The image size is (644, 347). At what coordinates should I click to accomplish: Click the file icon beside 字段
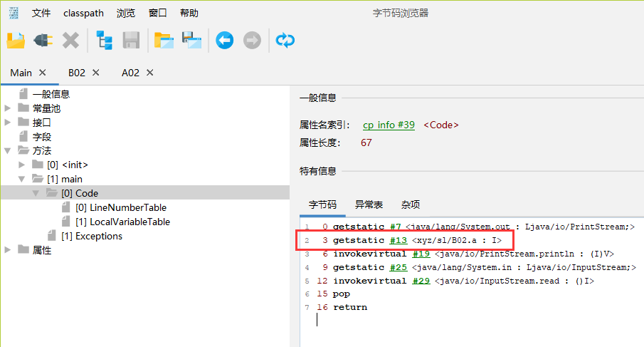click(x=23, y=136)
